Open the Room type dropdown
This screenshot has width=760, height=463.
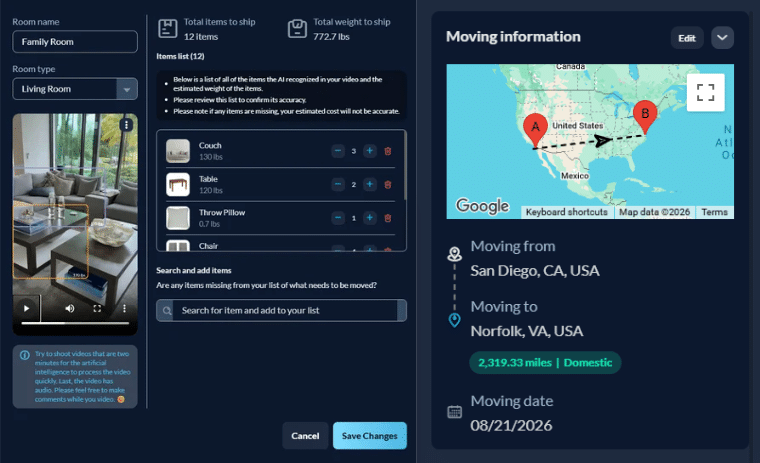pyautogui.click(x=75, y=89)
